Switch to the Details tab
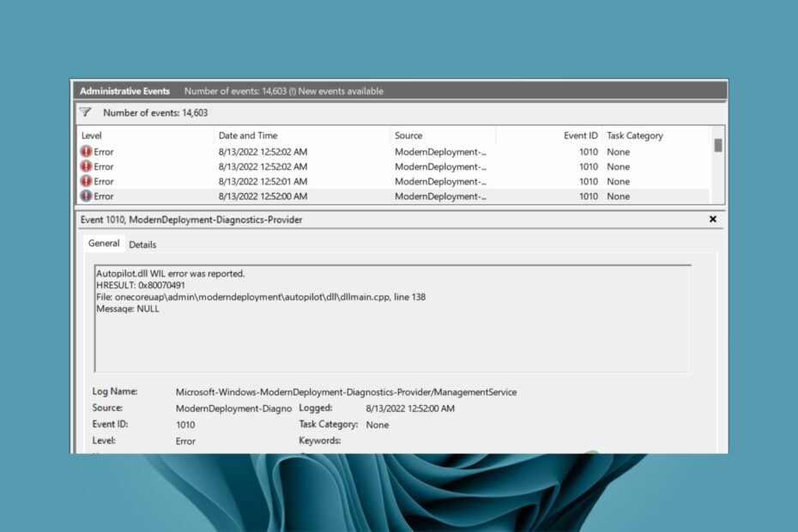 click(142, 245)
